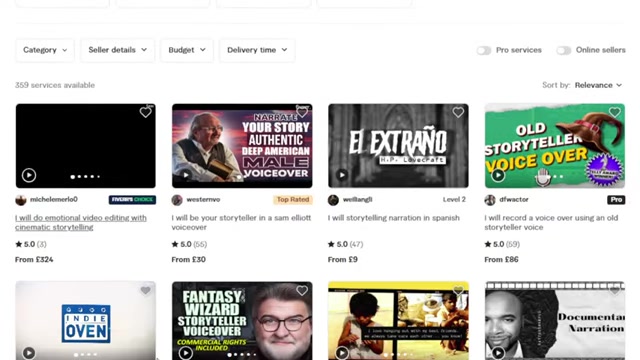Open Seller details filter dropdown
This screenshot has width=640, height=360.
point(118,50)
